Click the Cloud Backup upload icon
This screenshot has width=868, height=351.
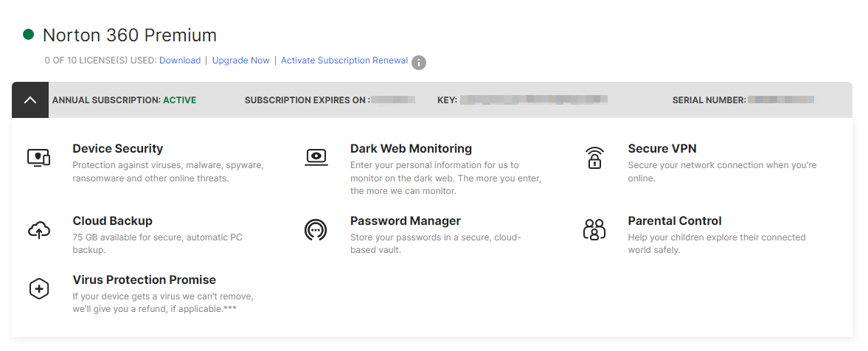click(x=38, y=230)
